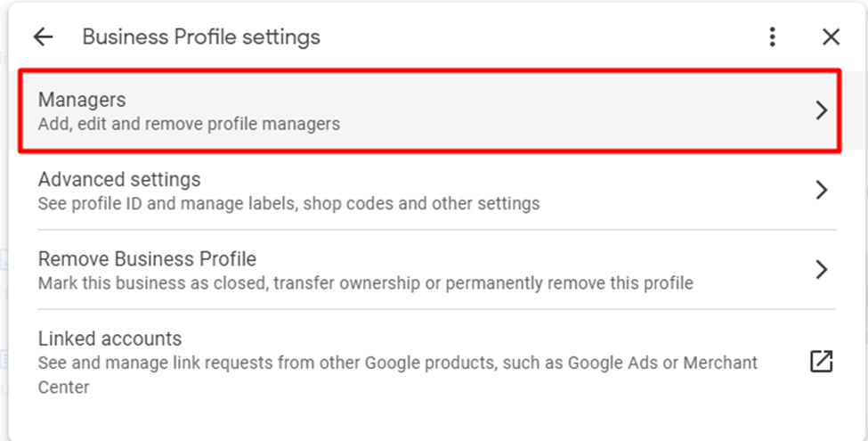Close the Business Profile settings dialog

click(831, 37)
